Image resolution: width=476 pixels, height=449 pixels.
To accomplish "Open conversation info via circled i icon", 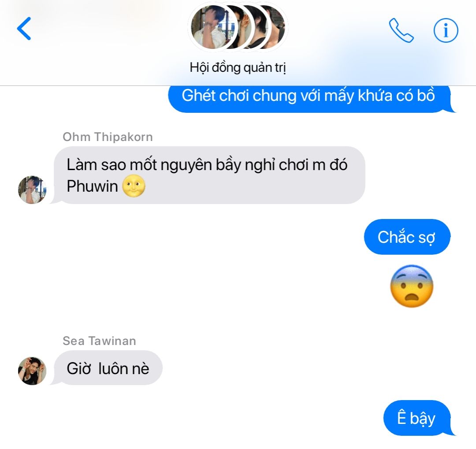I will coord(446,30).
